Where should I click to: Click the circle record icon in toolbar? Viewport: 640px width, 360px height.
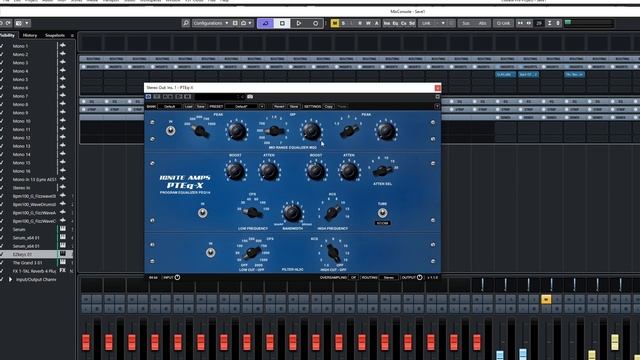[x=316, y=23]
